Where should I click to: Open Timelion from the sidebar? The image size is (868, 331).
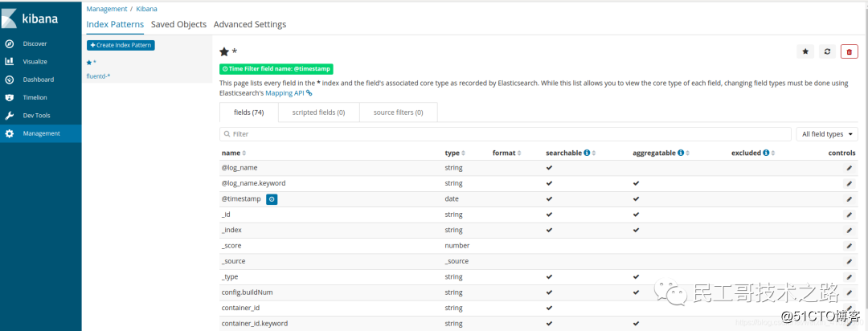[35, 97]
